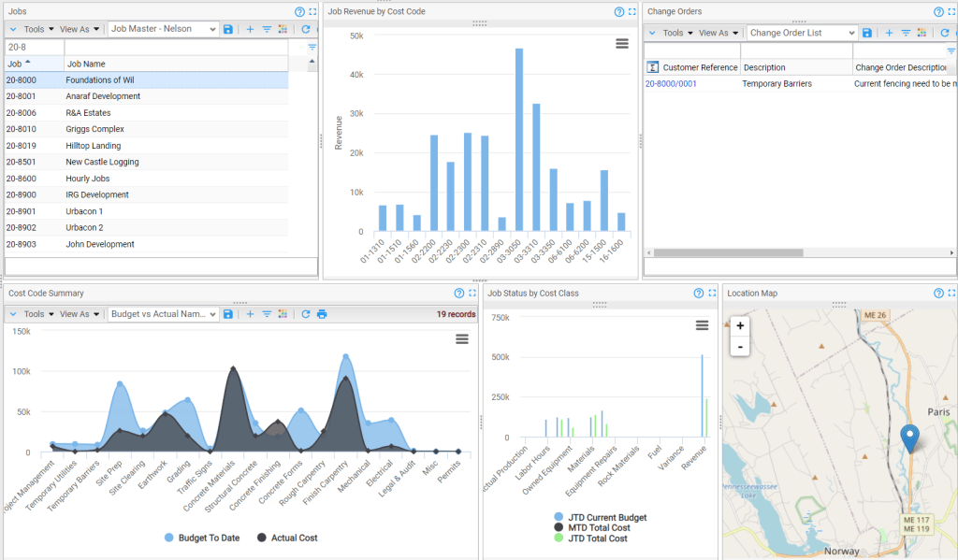The width and height of the screenshot is (958, 560).
Task: Open change order 20-8000/0001 link
Action: (671, 83)
